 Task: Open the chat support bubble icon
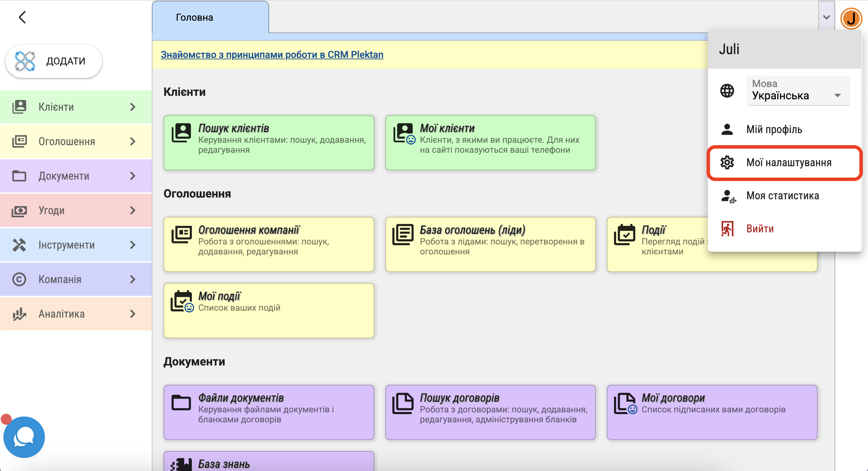click(x=24, y=437)
